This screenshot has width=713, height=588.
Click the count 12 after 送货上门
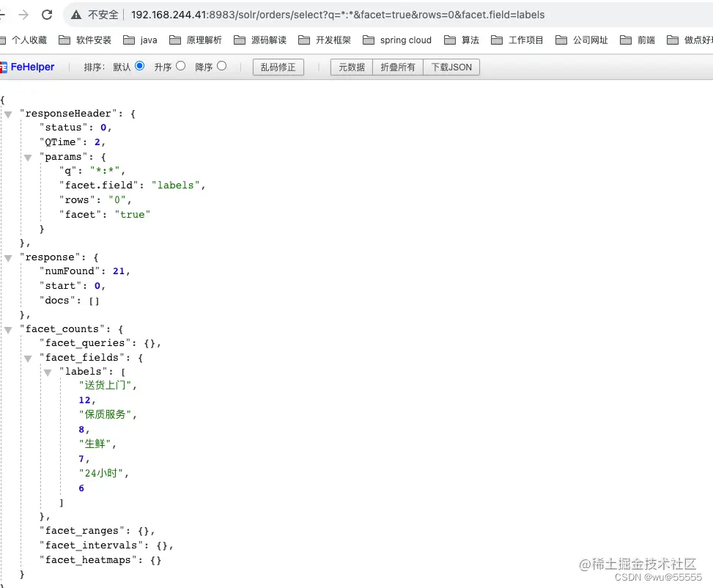pyautogui.click(x=84, y=400)
